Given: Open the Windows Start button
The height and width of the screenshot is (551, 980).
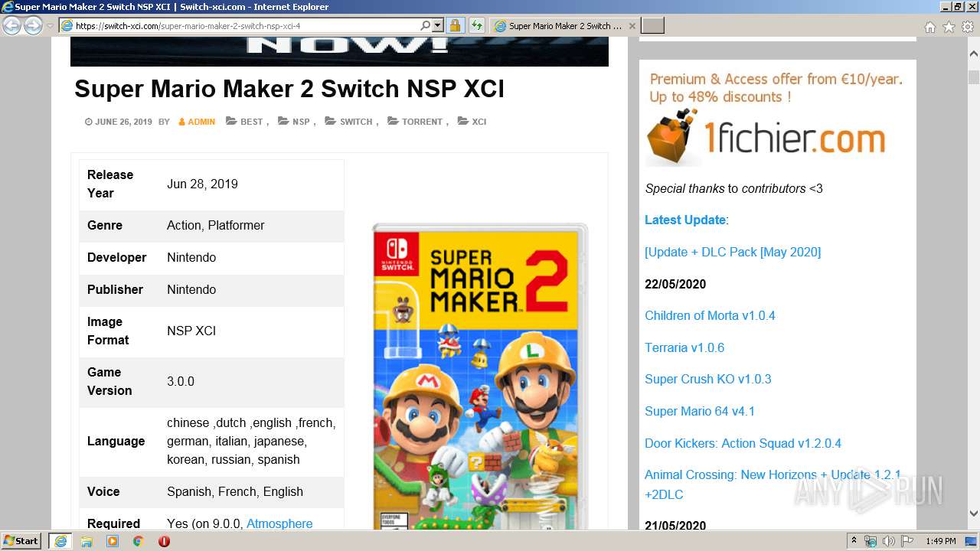Looking at the screenshot, I should tap(21, 541).
